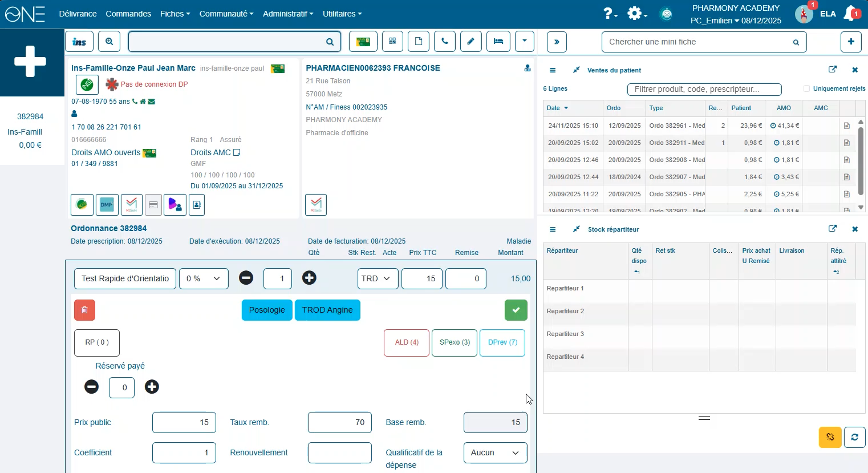Image resolution: width=868 pixels, height=473 pixels.
Task: Open document icon for Ordo 382961 row
Action: (x=847, y=126)
